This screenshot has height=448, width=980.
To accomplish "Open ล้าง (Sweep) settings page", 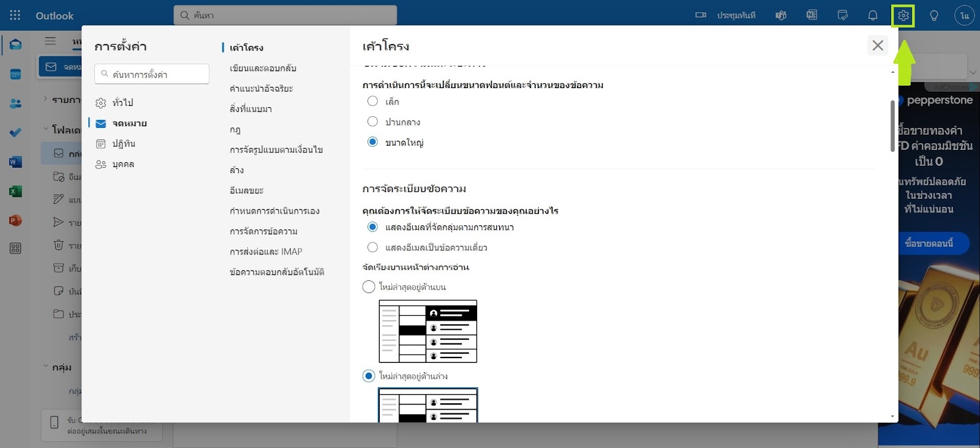I will (x=236, y=170).
